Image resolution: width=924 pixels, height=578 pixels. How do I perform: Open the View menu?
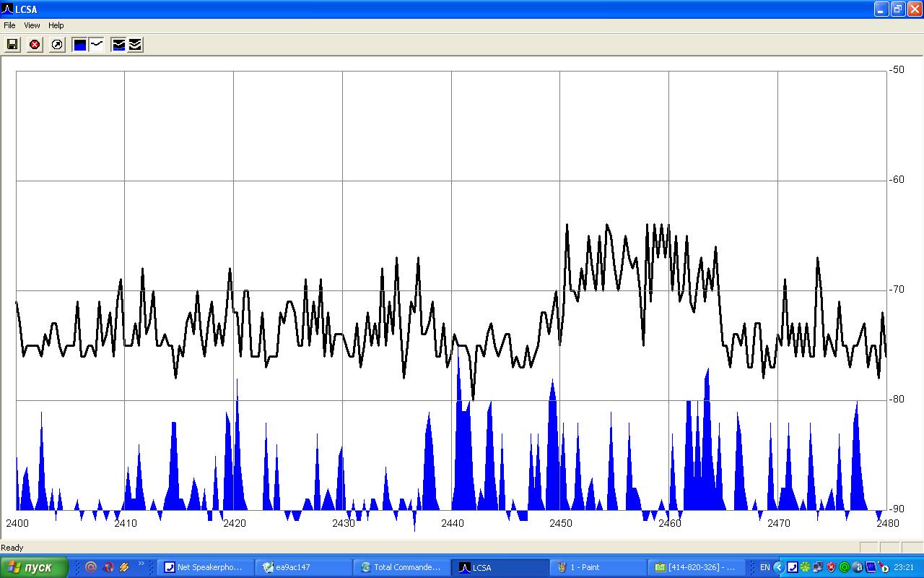point(32,25)
